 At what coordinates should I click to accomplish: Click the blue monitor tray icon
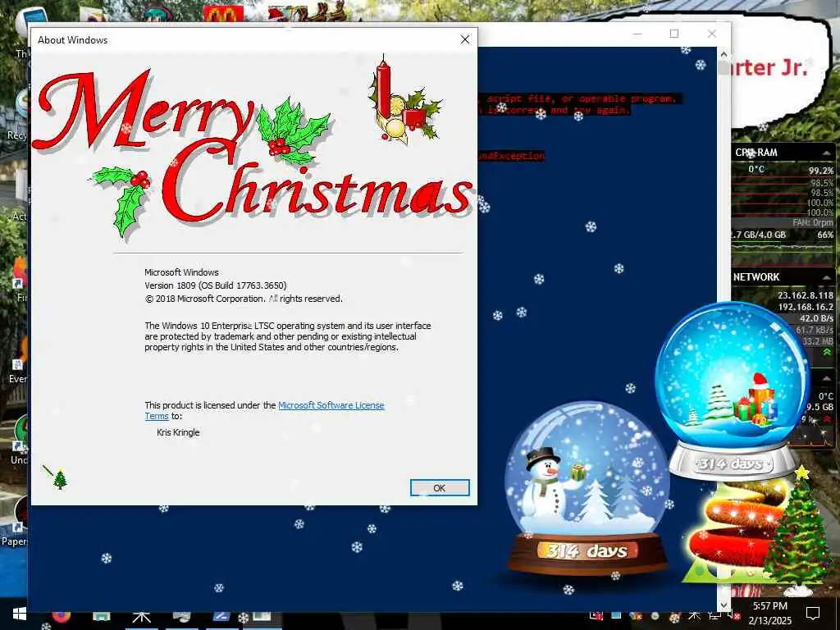coord(616,615)
